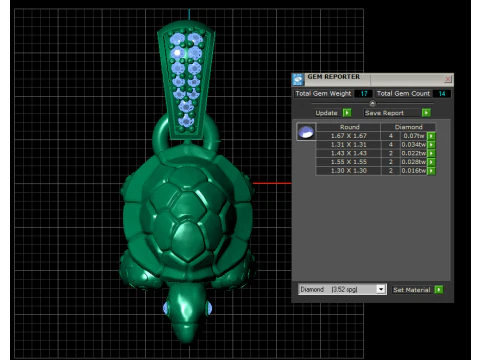
Task: Select the 1.55 X 1.55 size cell
Action: coord(348,162)
